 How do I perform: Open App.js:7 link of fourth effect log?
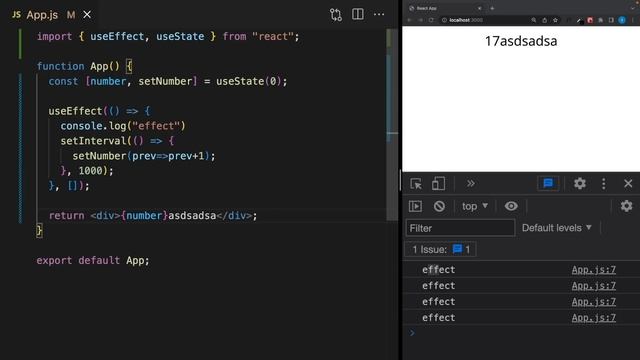point(593,318)
